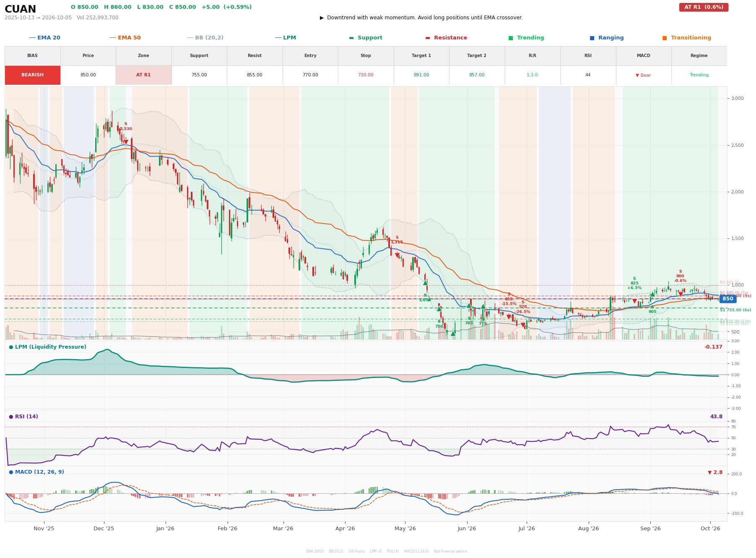Click the MACD Bear indicator cell

(x=643, y=75)
